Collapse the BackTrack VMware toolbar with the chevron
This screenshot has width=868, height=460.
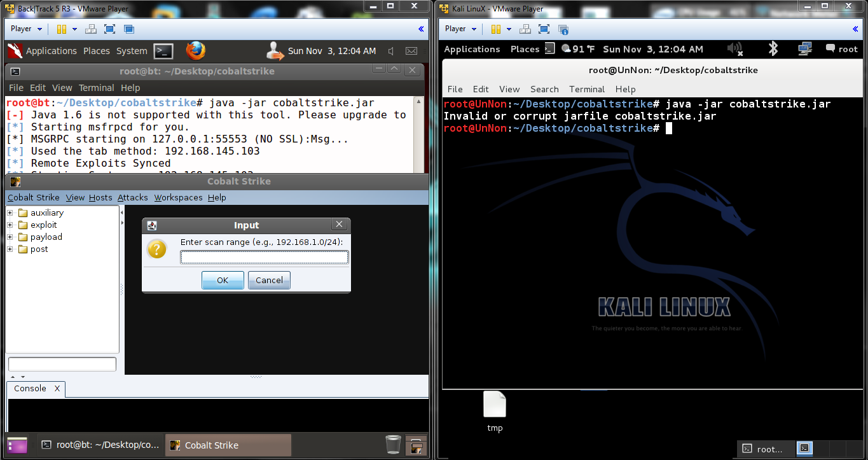(420, 29)
